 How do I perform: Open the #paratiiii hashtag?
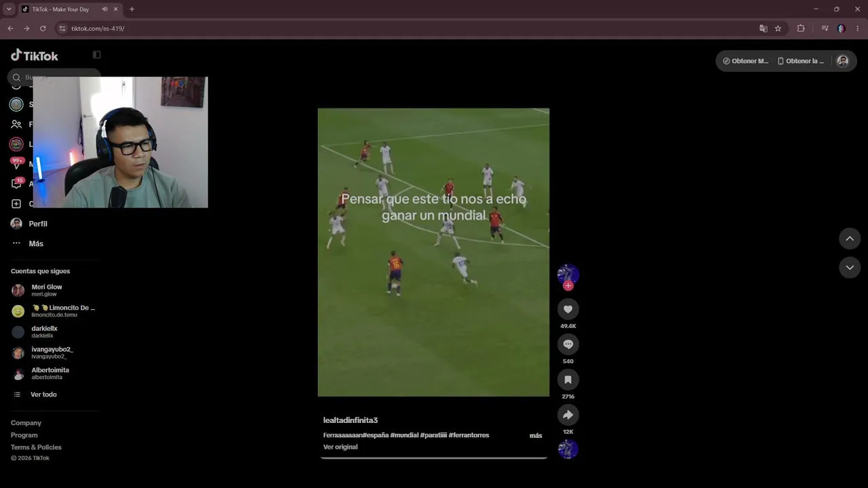pyautogui.click(x=433, y=435)
